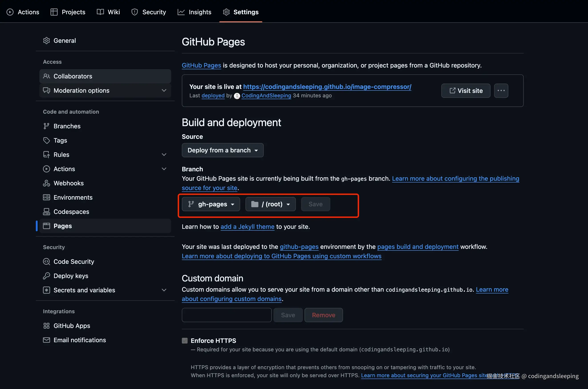Select Collaborators in the settings sidebar
Viewport: 588px width, 389px height.
coord(105,76)
